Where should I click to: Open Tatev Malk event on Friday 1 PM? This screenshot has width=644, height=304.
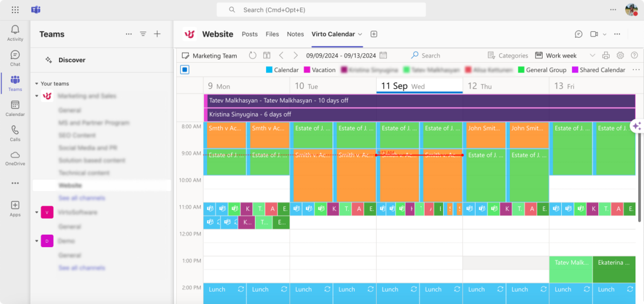click(x=570, y=269)
